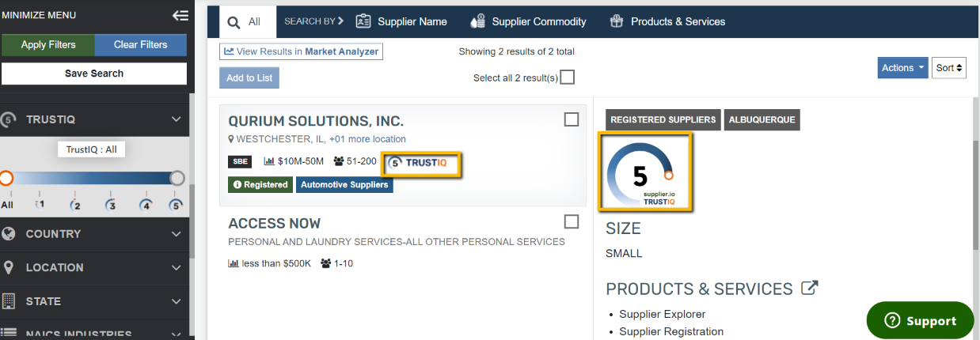Click Qurium employees people icon
The height and width of the screenshot is (340, 980).
(x=339, y=161)
